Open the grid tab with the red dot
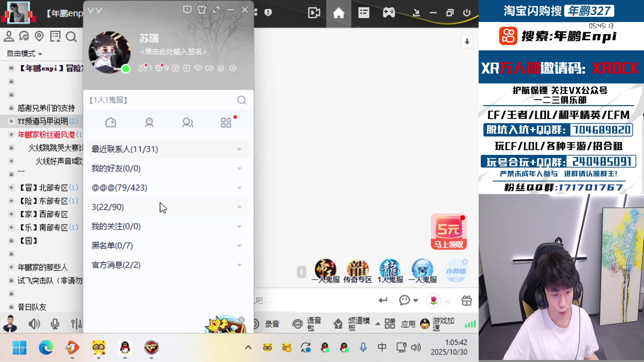 226,123
